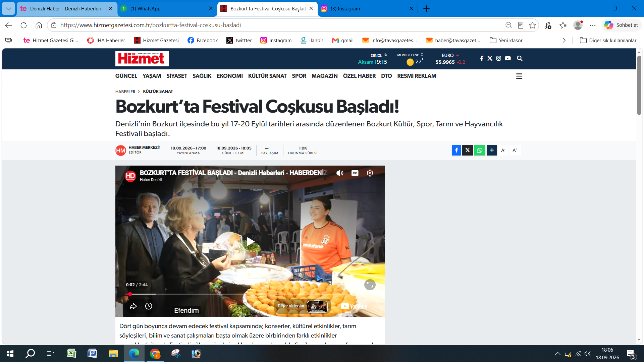Open Diğer sık kullanılanlar folder

(x=608, y=40)
